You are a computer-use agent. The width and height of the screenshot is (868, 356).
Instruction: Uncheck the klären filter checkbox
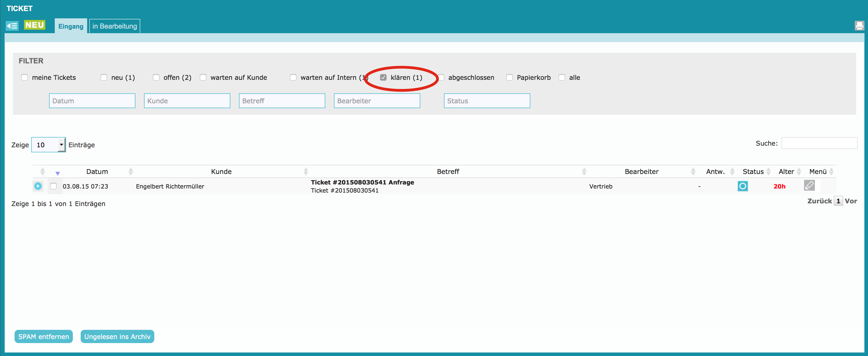[x=383, y=77]
